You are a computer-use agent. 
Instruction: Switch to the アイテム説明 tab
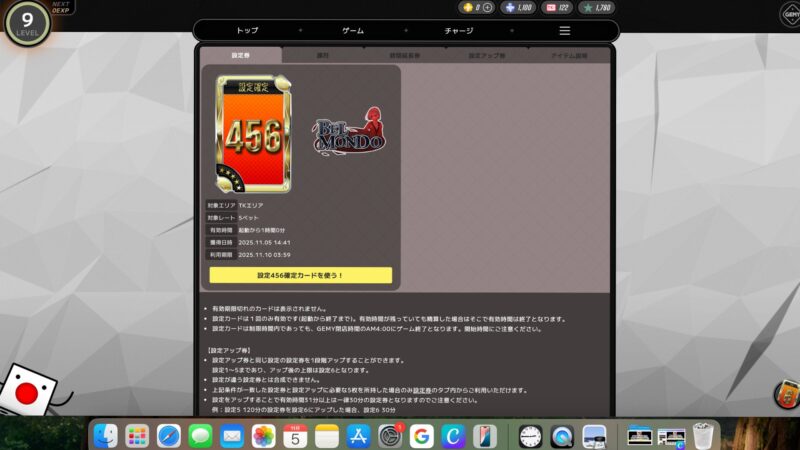tap(569, 56)
